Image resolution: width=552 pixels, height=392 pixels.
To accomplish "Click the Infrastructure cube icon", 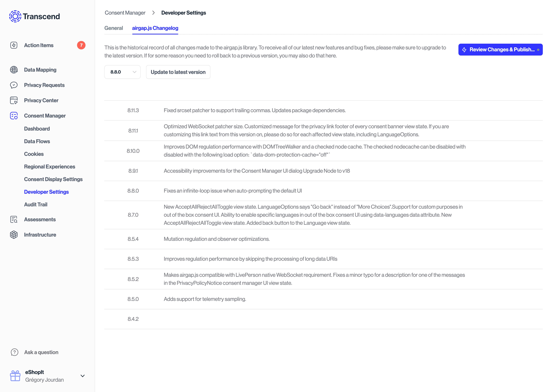I will (x=14, y=234).
